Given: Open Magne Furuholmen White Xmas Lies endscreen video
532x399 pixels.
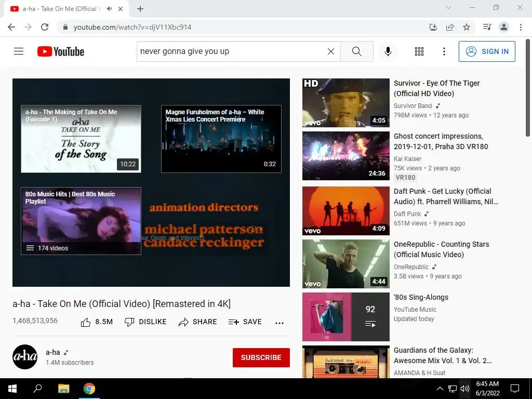Looking at the screenshot, I should tap(221, 139).
